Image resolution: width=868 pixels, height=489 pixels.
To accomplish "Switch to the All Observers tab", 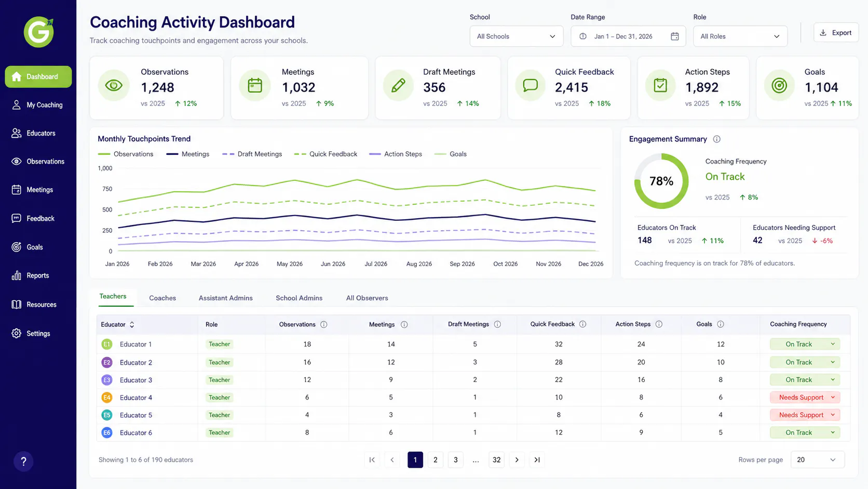I will [367, 298].
